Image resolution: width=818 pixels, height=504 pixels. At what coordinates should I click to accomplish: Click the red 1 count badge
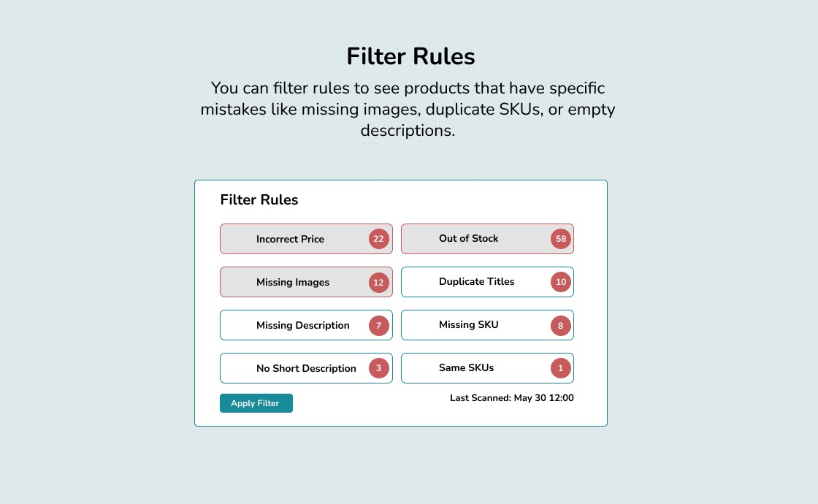coord(561,368)
